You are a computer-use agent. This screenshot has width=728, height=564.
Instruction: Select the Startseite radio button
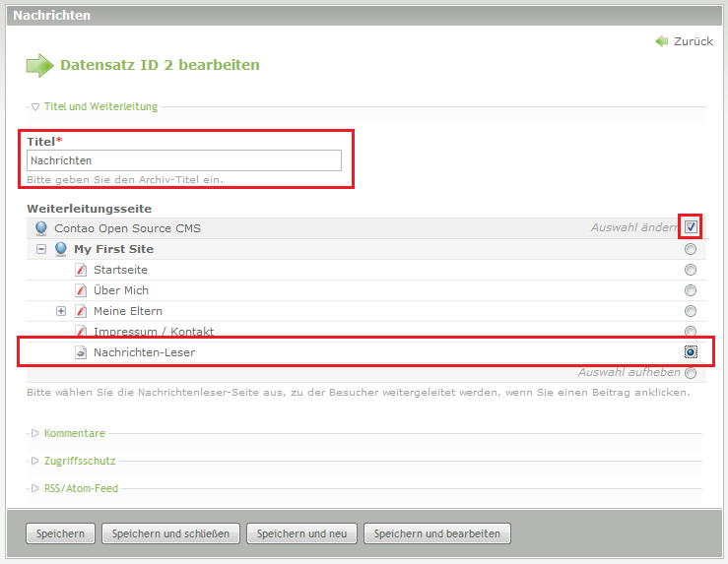tap(691, 270)
